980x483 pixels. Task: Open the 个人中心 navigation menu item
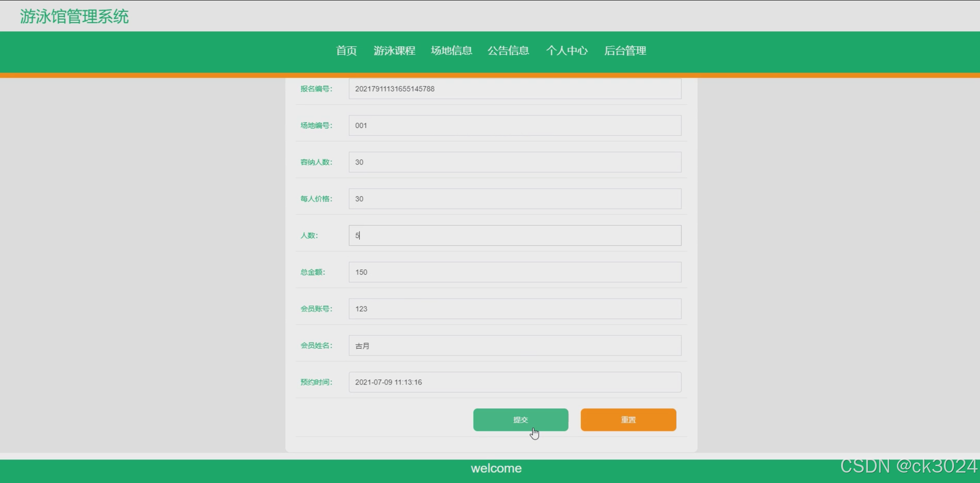coord(567,51)
